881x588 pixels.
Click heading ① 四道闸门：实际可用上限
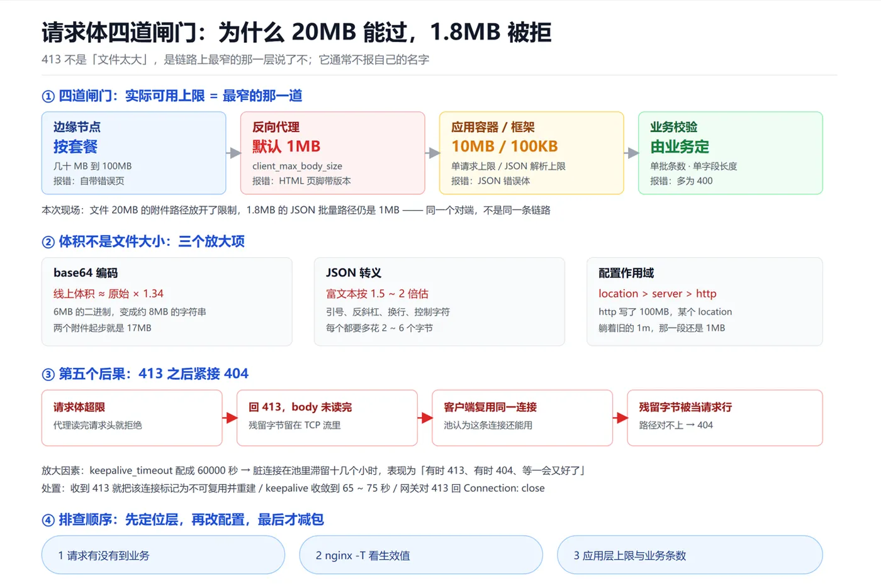[172, 96]
